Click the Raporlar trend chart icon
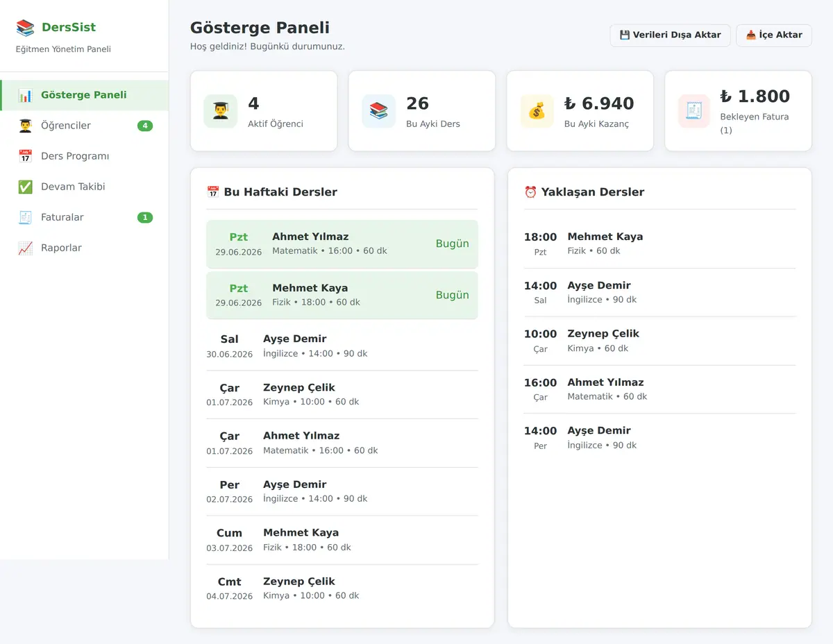Viewport: 833px width, 644px height. point(26,248)
